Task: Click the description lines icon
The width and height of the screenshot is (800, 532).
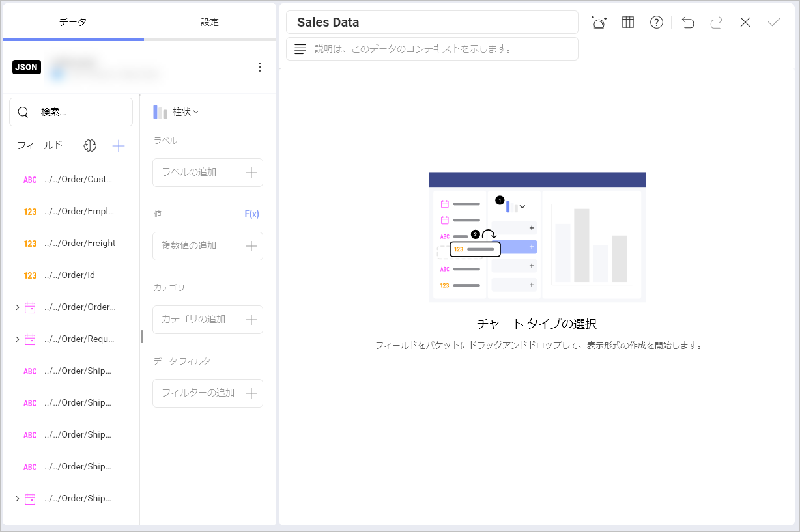Action: point(300,49)
